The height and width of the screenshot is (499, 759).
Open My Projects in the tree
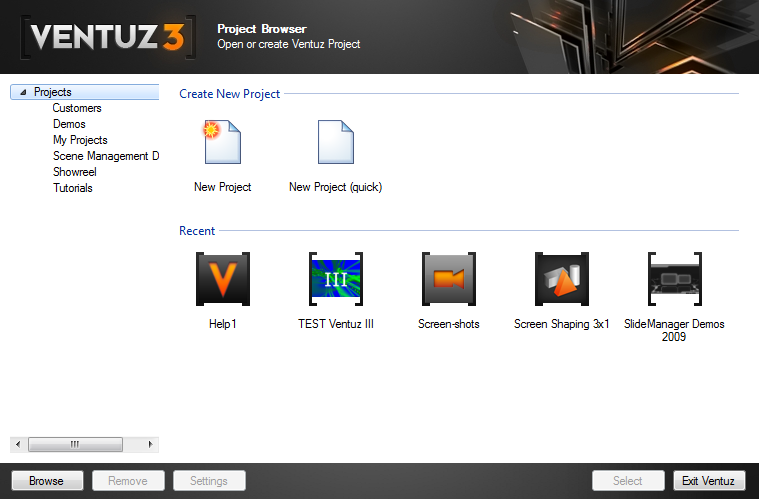point(80,140)
